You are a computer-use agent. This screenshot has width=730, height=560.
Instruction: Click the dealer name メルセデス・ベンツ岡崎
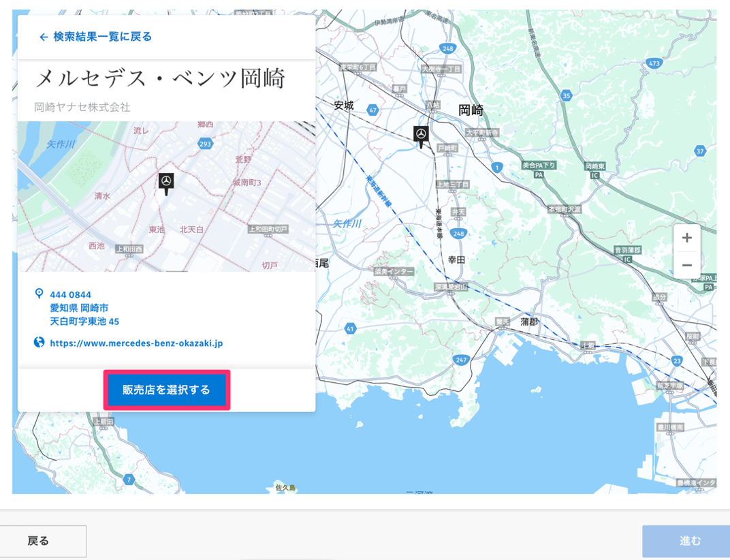(161, 78)
